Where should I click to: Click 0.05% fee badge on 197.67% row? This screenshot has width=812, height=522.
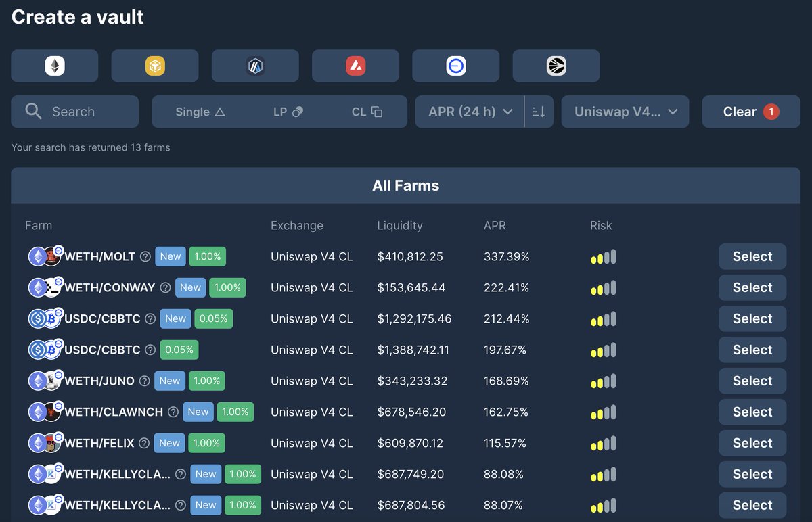tap(179, 350)
